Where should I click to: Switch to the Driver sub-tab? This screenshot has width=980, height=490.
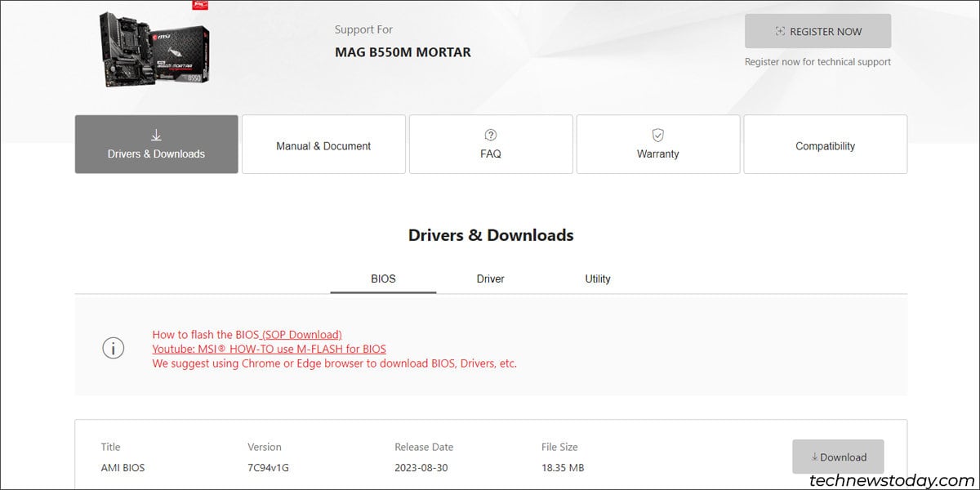(491, 278)
